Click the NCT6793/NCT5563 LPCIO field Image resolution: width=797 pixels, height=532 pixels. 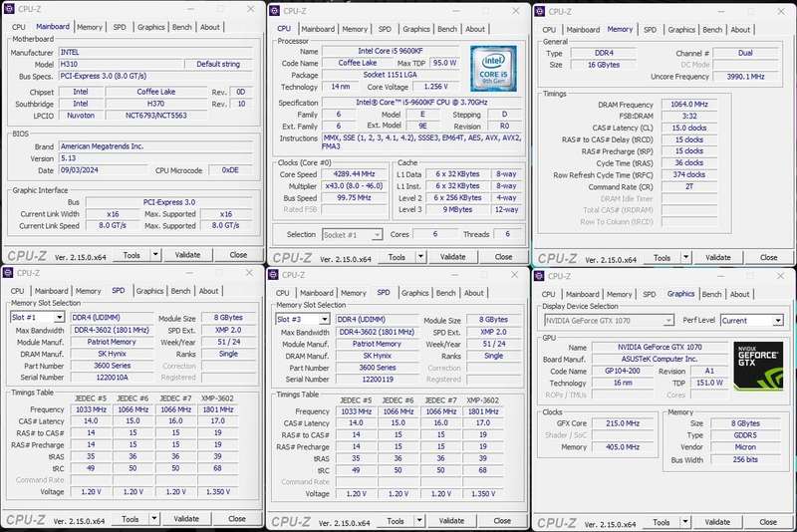156,116
